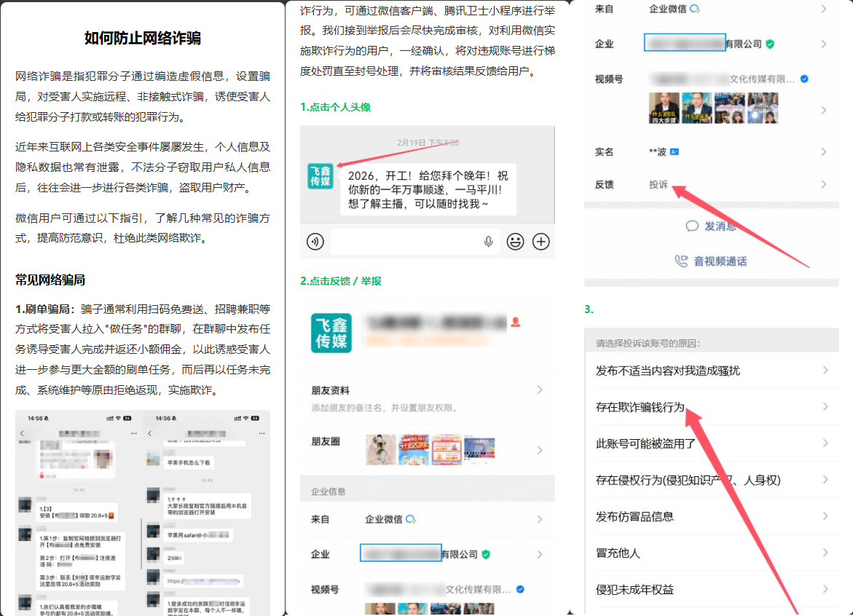
Task: Click the green step heading 1.点击个人头像
Action: coord(336,107)
